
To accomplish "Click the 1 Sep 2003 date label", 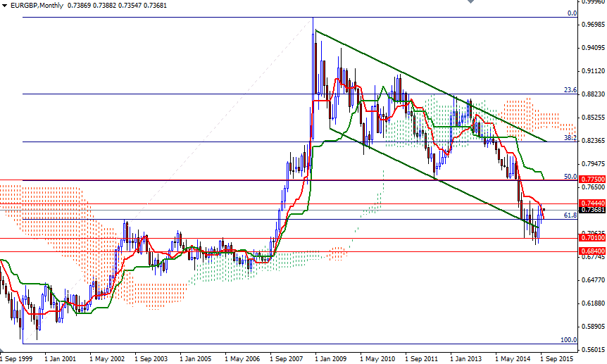I will [x=151, y=359].
